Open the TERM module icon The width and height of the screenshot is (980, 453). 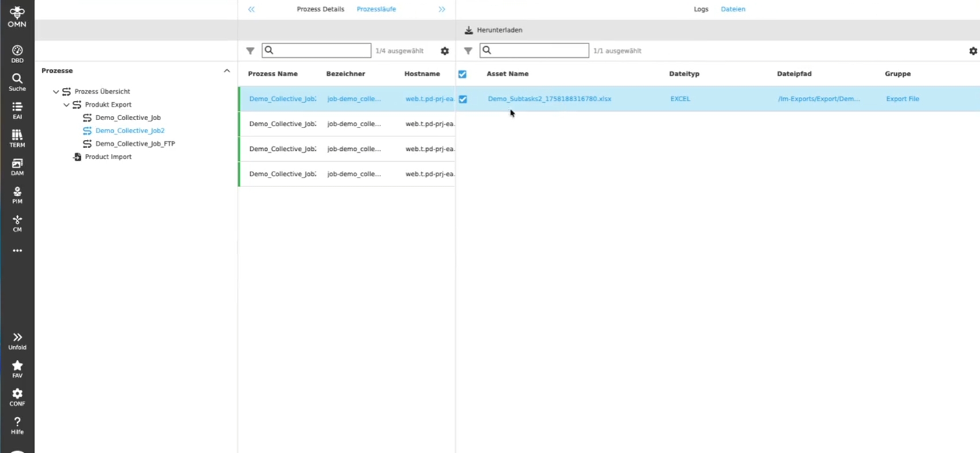click(x=17, y=138)
